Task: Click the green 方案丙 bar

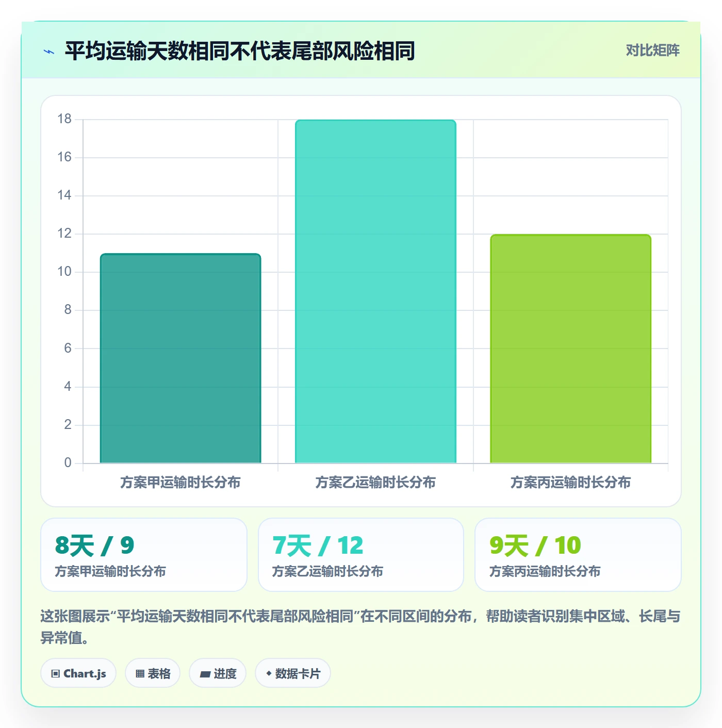Action: [x=570, y=349]
